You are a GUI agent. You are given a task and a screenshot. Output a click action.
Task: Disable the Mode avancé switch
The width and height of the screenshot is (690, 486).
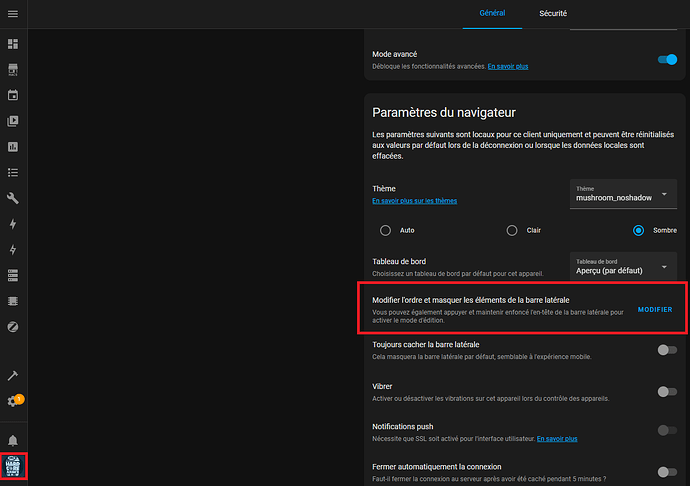[667, 60]
